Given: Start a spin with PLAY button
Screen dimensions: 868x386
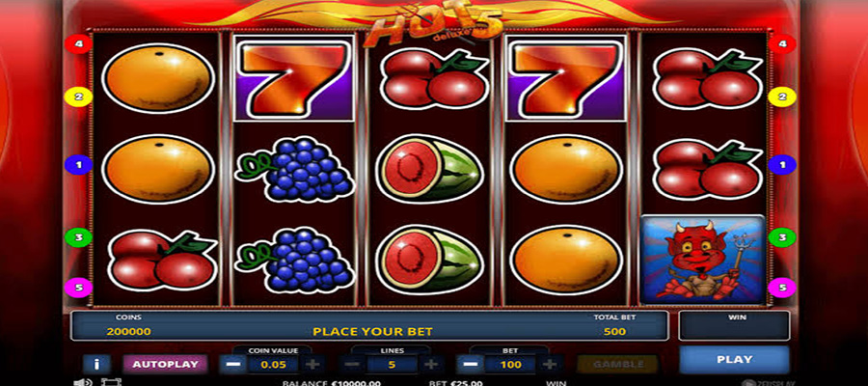Looking at the screenshot, I should click(x=734, y=359).
